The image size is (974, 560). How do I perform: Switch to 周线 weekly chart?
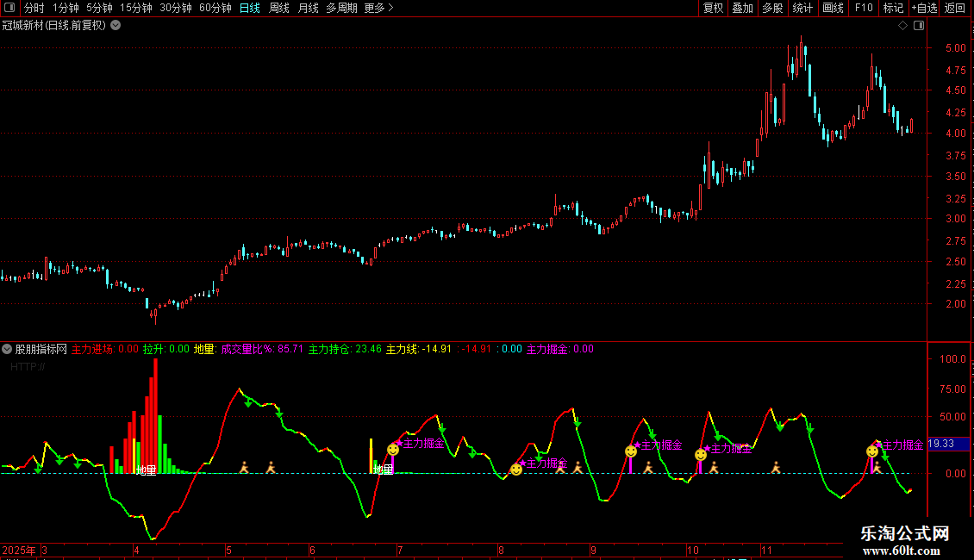coord(279,8)
